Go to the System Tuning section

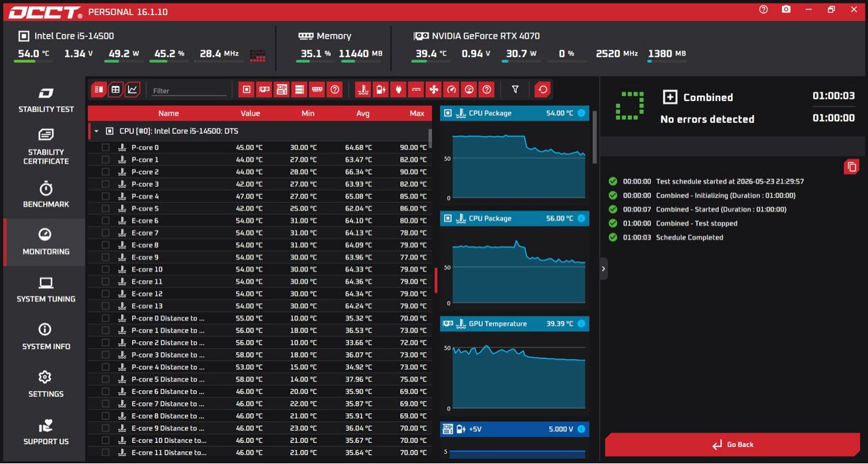[46, 290]
